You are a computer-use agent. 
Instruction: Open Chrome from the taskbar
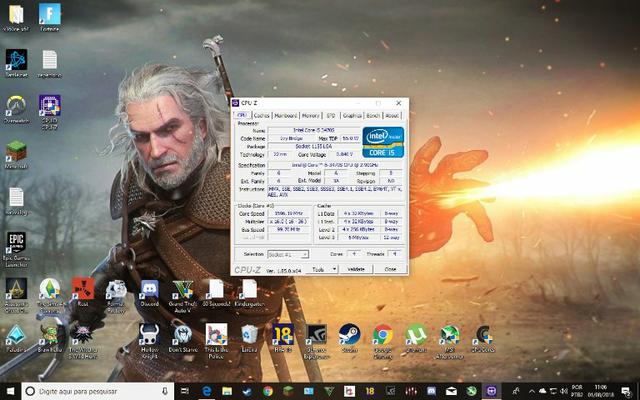tap(268, 391)
